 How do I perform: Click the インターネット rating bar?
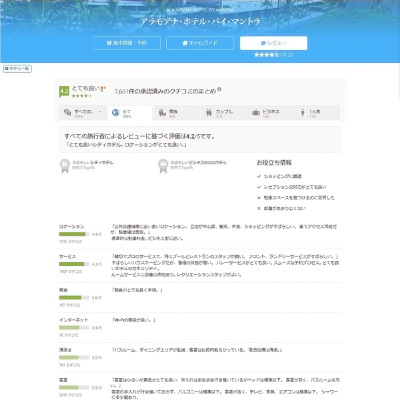(x=74, y=327)
